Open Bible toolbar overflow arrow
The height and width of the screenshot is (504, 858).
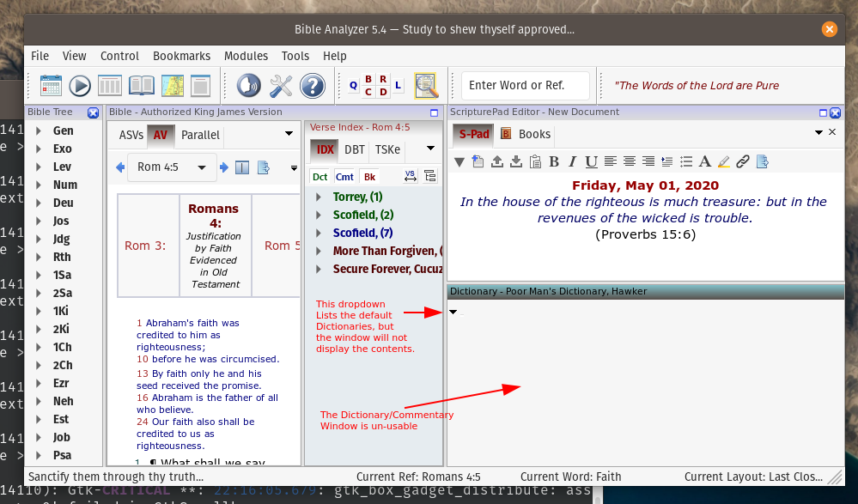(294, 168)
